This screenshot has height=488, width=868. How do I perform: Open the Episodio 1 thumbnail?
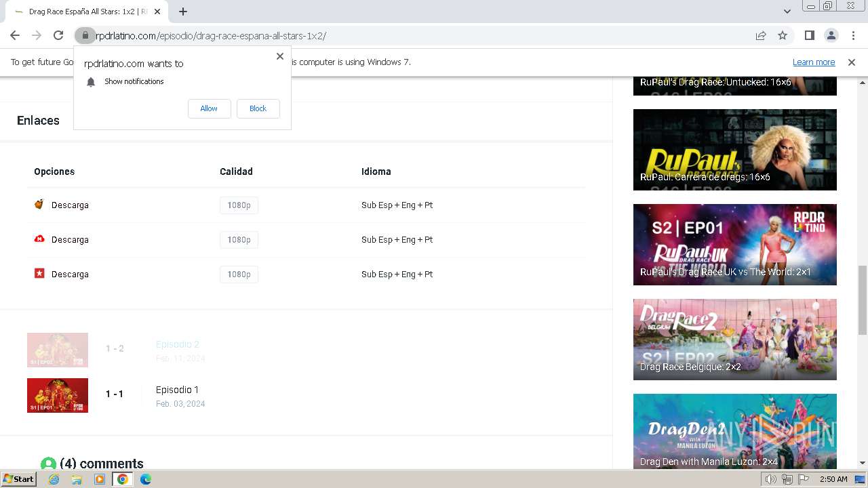(x=58, y=395)
